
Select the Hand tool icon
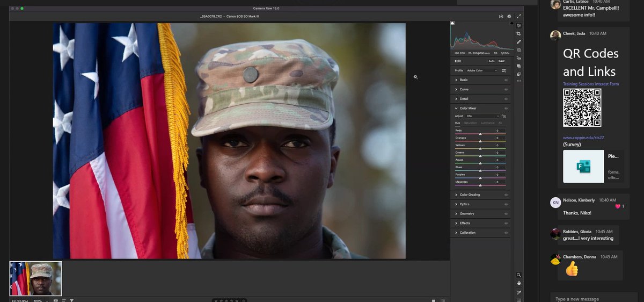click(519, 283)
